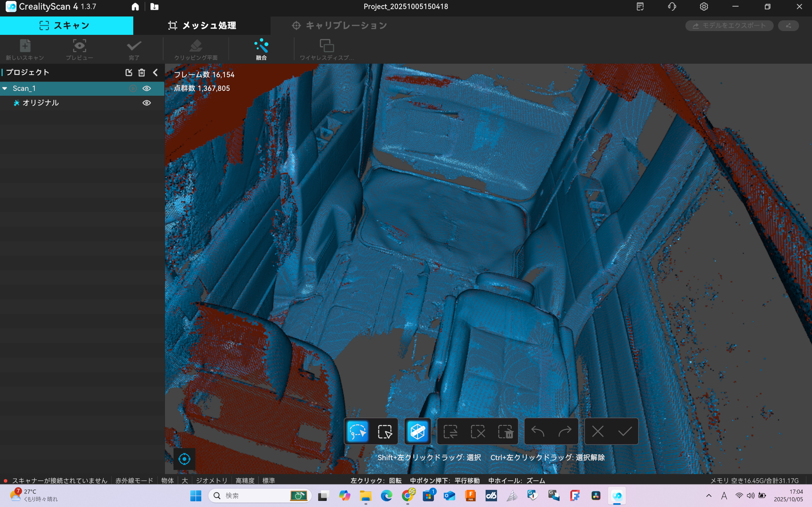Screen dimensions: 812x507
Task: Switch to the メッシュ処理 tab
Action: [202, 25]
